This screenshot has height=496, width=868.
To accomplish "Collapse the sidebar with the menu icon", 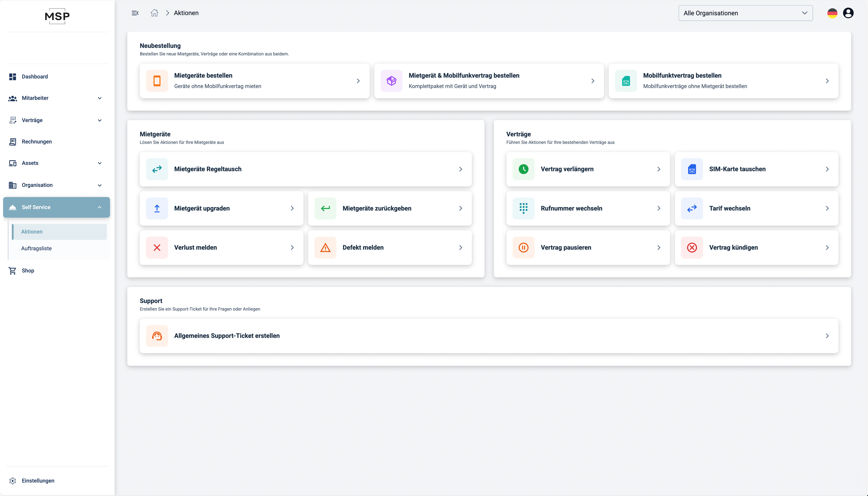I will pyautogui.click(x=135, y=13).
